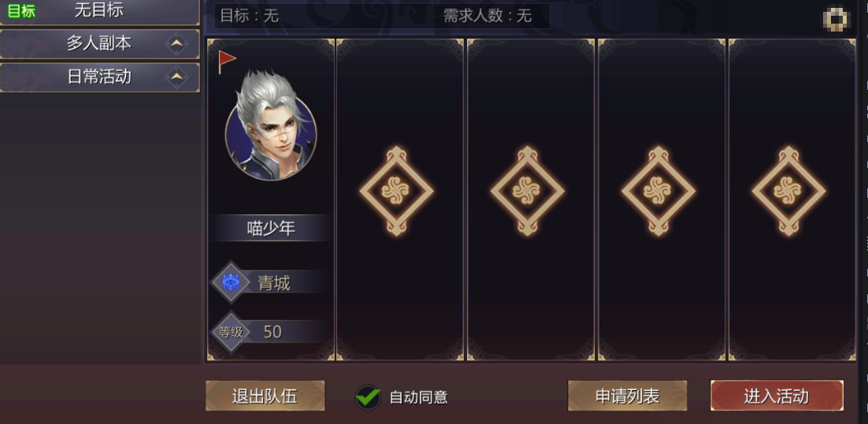Image resolution: width=868 pixels, height=424 pixels.
Task: Click the red 进入活动 button
Action: [x=777, y=396]
